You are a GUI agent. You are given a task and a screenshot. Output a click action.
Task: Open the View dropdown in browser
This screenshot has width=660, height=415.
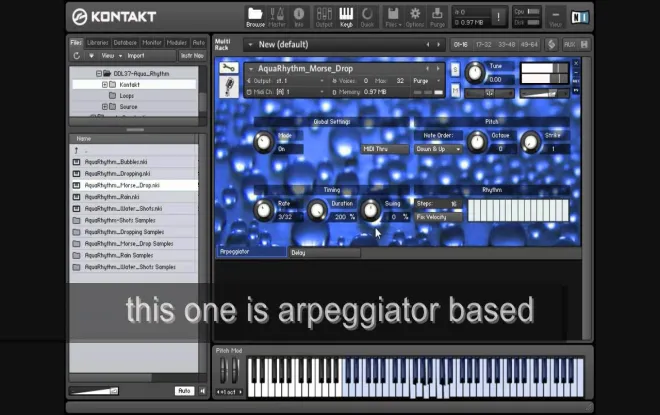pyautogui.click(x=111, y=56)
